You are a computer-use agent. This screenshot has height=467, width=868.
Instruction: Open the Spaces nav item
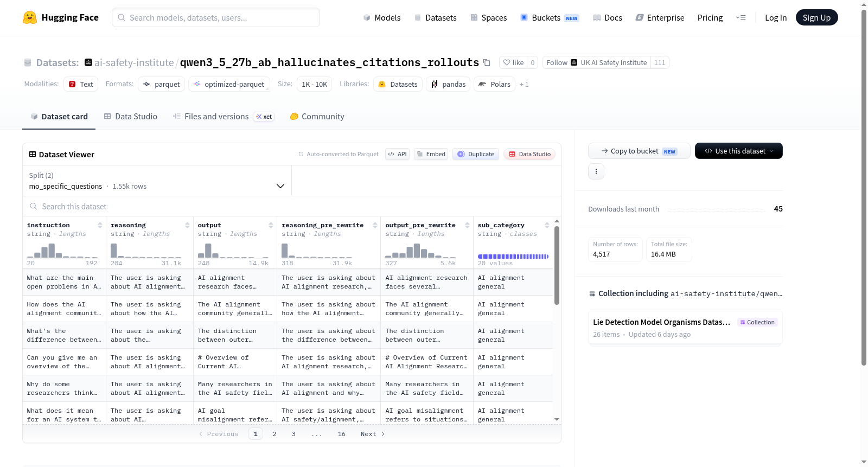[x=489, y=18]
